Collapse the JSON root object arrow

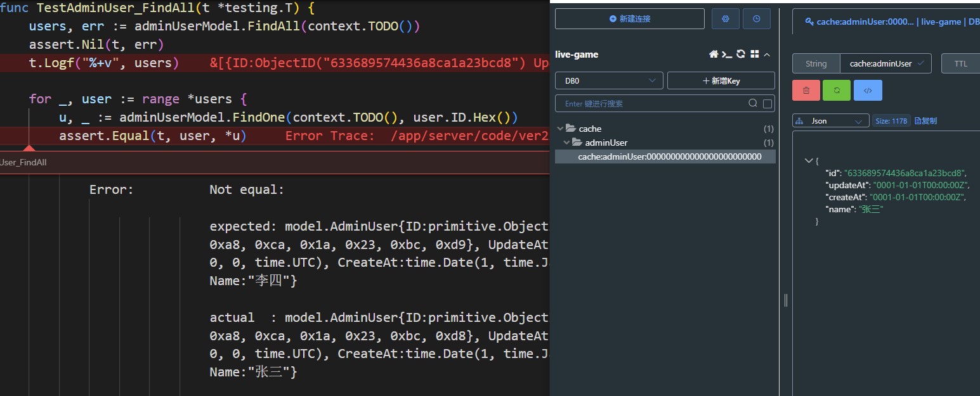809,161
